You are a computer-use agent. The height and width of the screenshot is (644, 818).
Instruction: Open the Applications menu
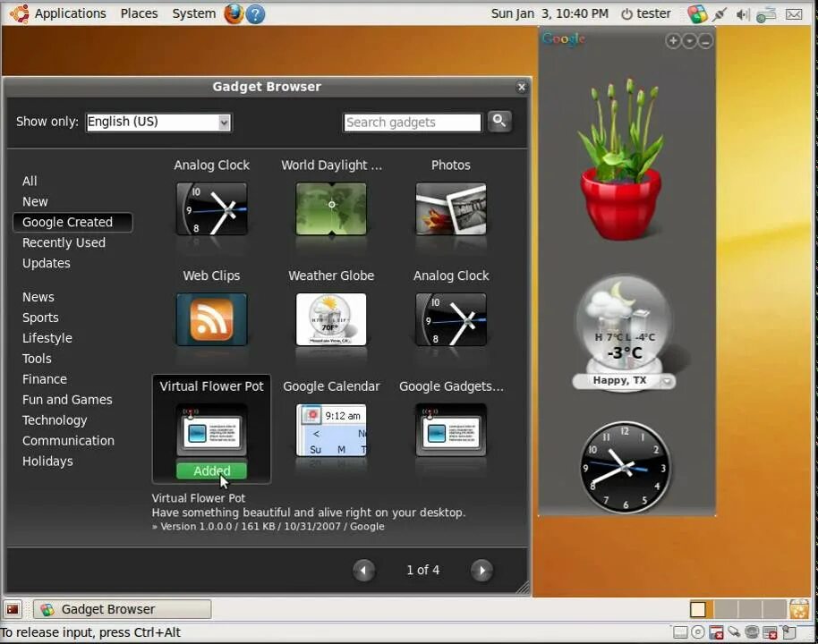tap(70, 13)
